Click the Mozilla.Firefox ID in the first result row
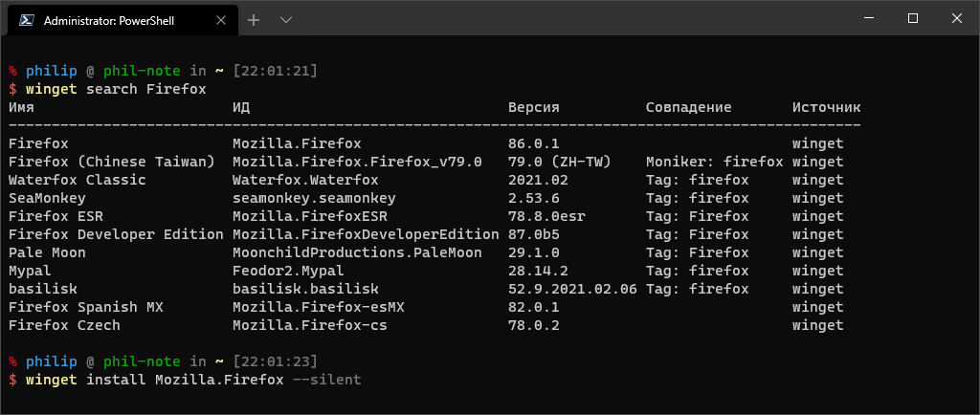Screen dimensions: 980x415 tap(297, 143)
